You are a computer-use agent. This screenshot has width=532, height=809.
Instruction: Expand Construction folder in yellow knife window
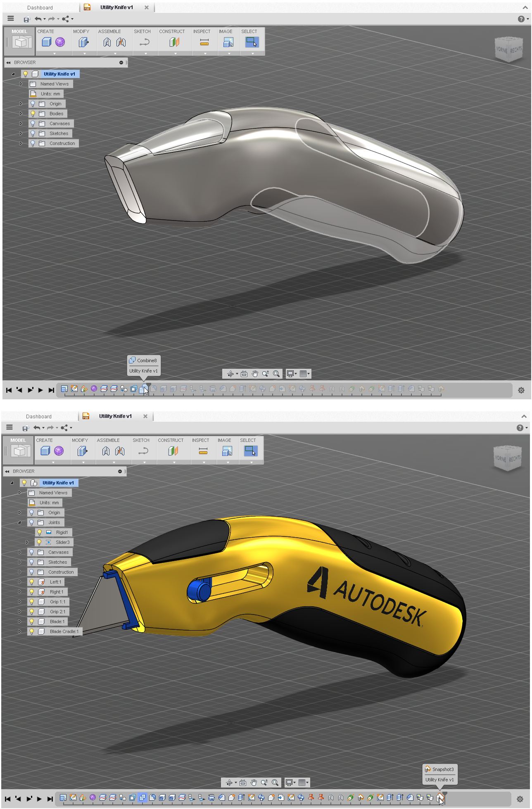coord(19,572)
